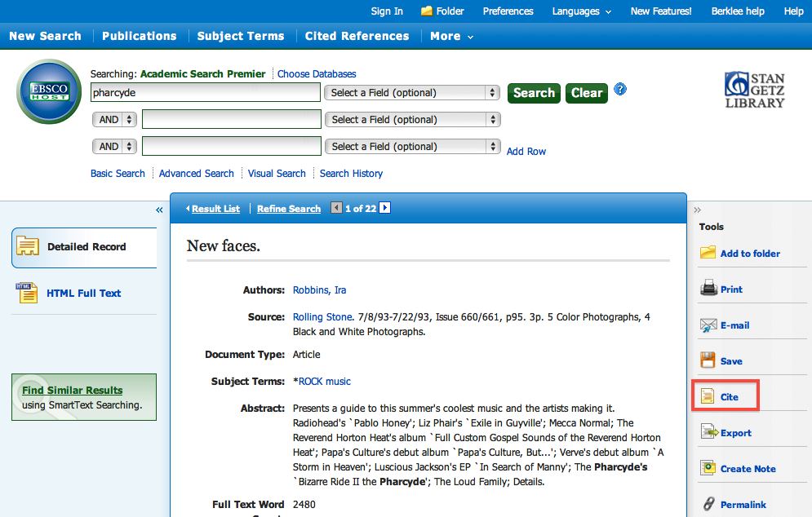Screen dimensions: 812x517
Task: Click the Add to folder text link
Action: click(750, 254)
